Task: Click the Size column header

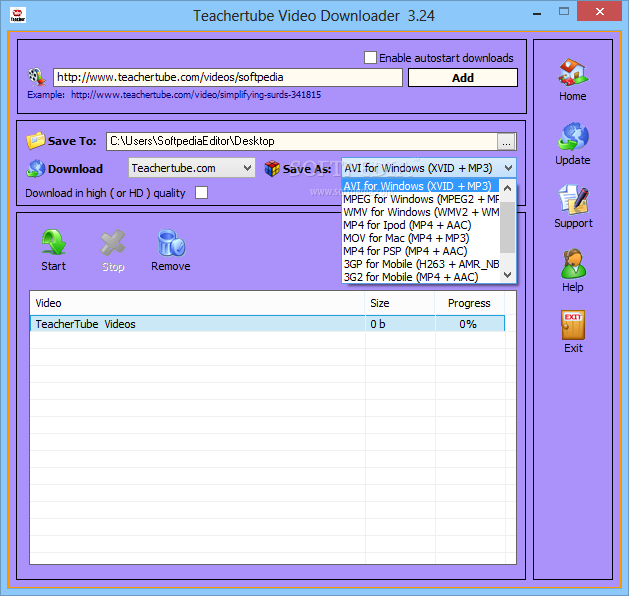Action: tap(400, 303)
